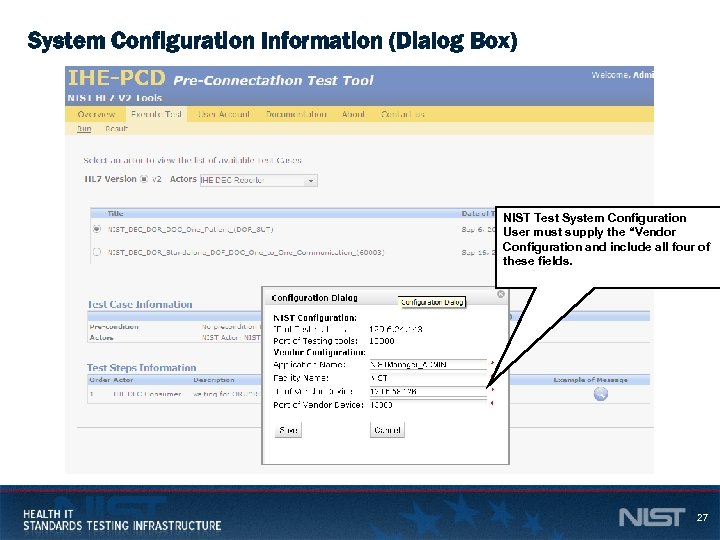Open the Documentation tab
The width and height of the screenshot is (720, 540).
(296, 114)
